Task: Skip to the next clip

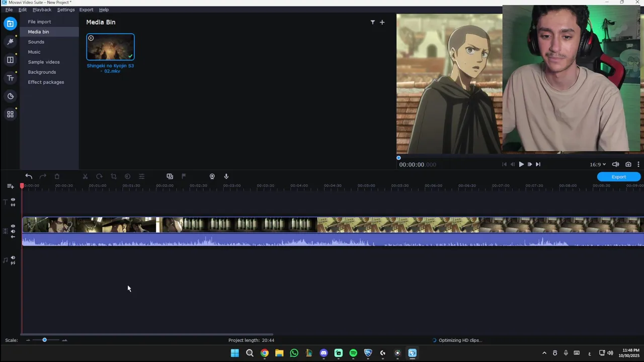Action: pyautogui.click(x=538, y=164)
